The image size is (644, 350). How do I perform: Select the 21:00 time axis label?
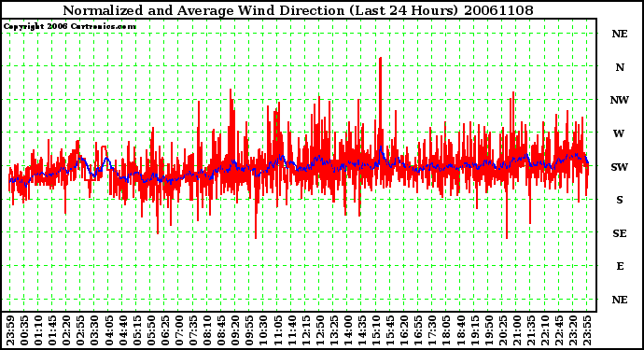click(515, 330)
